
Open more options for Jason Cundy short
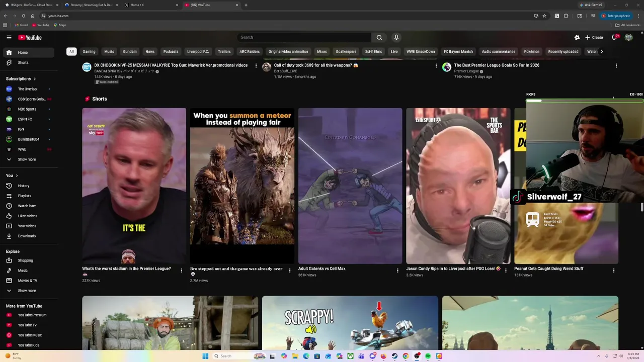click(506, 270)
